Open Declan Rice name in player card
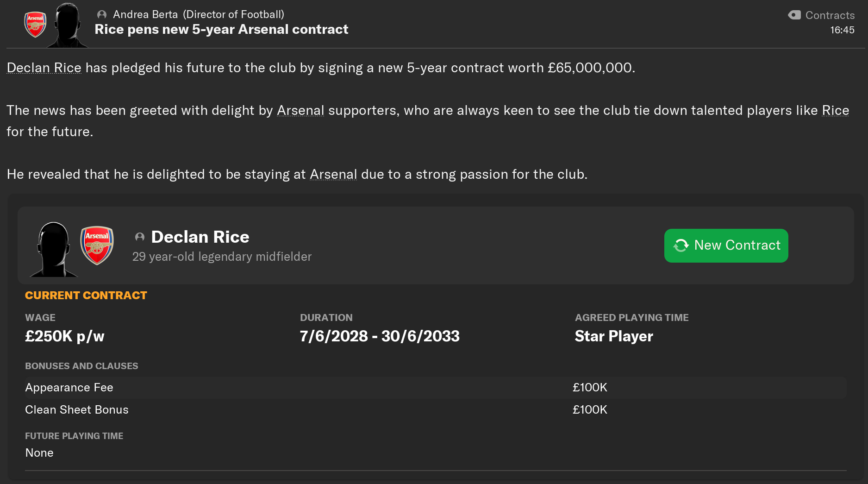This screenshot has width=868, height=484. tap(200, 237)
